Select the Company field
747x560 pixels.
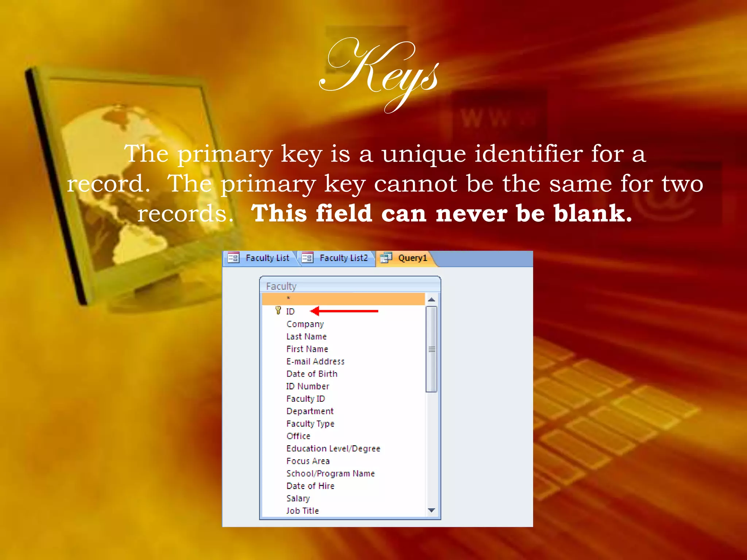[305, 324]
